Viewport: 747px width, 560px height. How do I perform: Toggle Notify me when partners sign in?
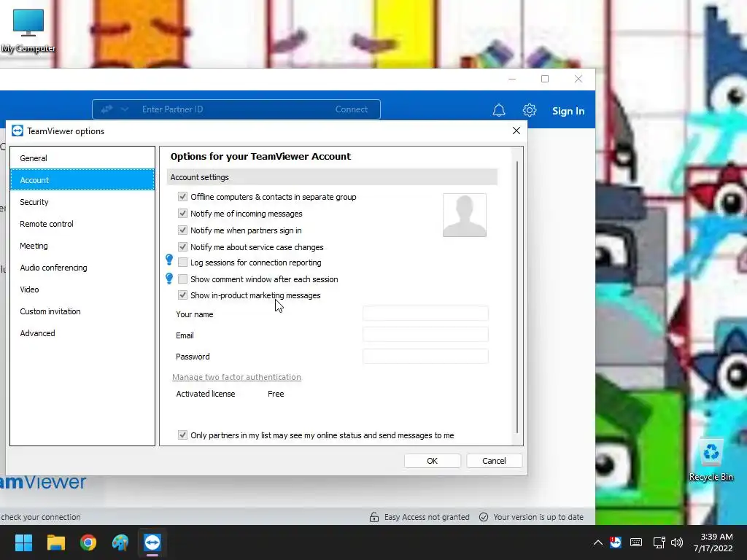click(182, 230)
